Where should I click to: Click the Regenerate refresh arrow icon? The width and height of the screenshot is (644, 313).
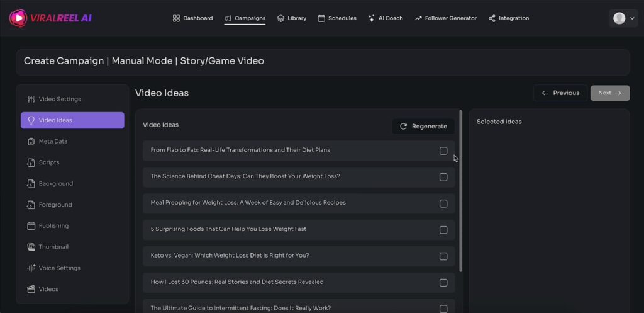(403, 126)
